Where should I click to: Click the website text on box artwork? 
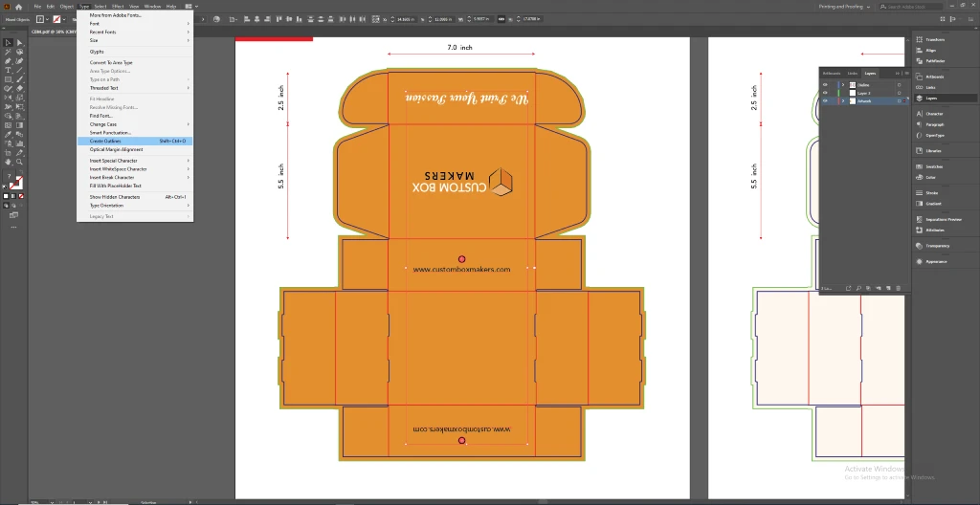click(x=461, y=270)
